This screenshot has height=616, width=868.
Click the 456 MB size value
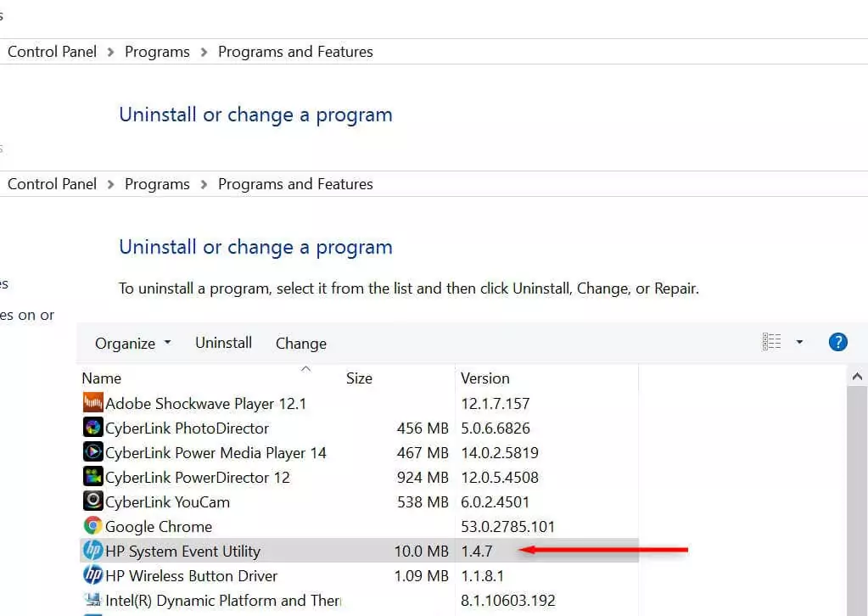[423, 428]
